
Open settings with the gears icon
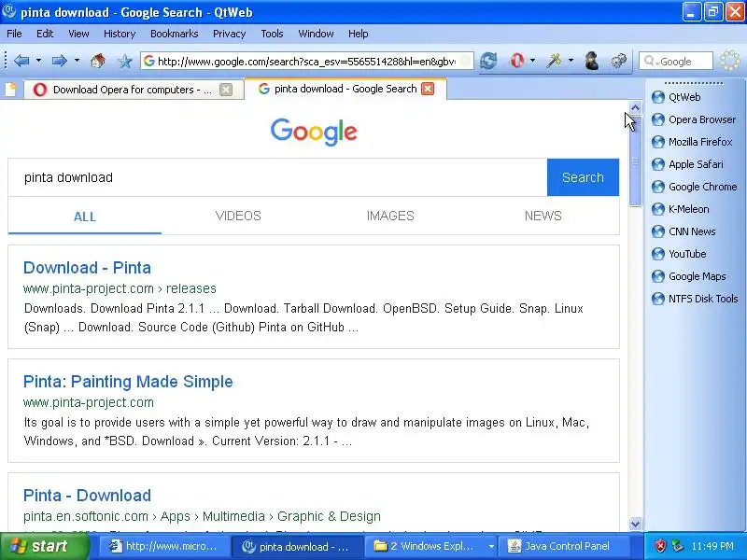point(619,61)
